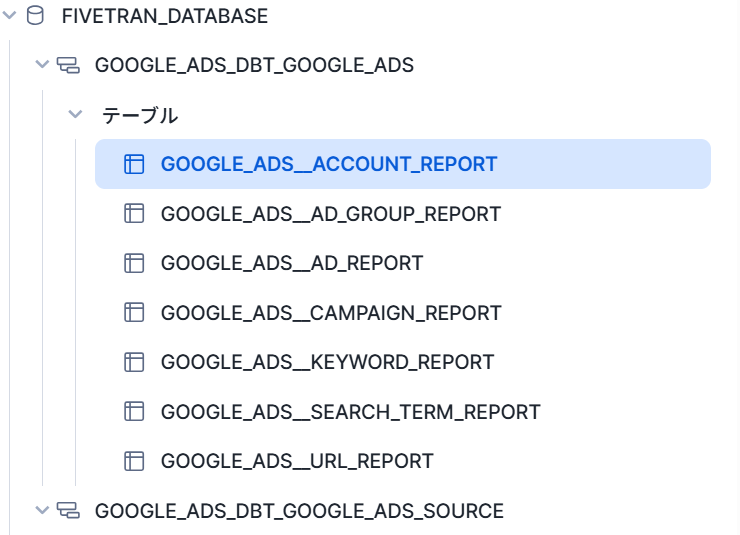740x535 pixels.
Task: Collapse the GOOGLE_ADS_DBT_GOOGLE_ADS schema chevron
Action: click(x=42, y=64)
